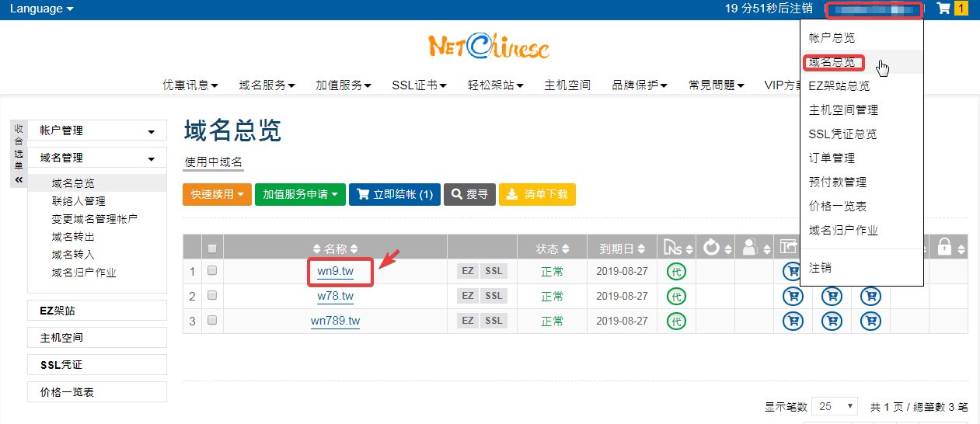
Task: Choose 注销 from the account menu
Action: [820, 267]
